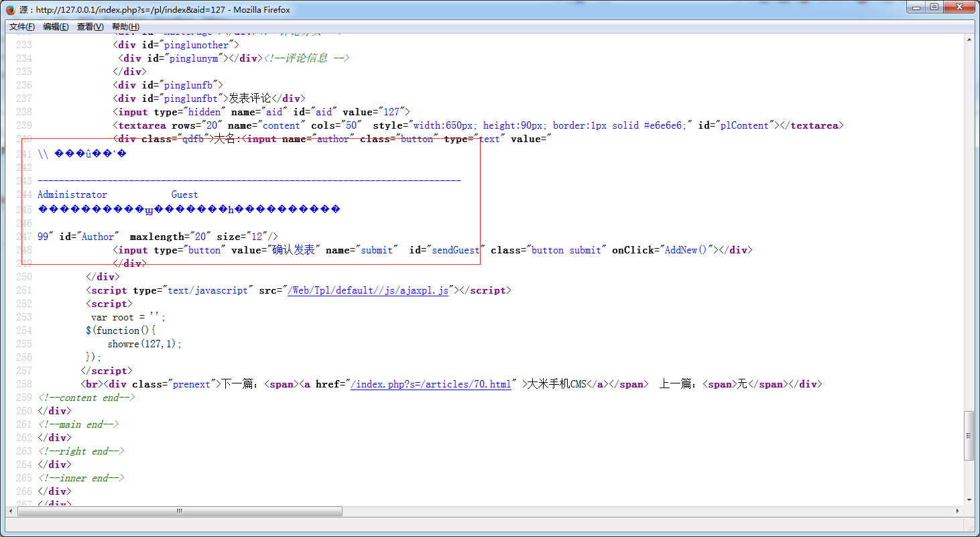Click line number 233
This screenshot has width=980, height=537.
coord(24,45)
